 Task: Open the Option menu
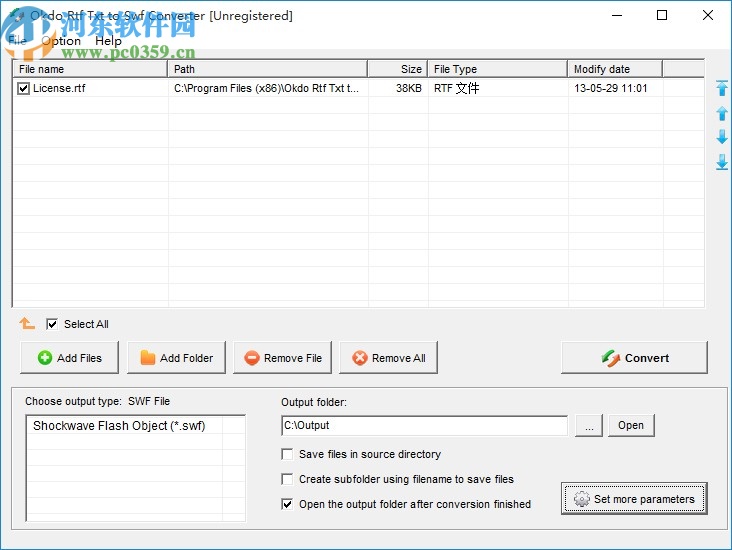point(61,41)
